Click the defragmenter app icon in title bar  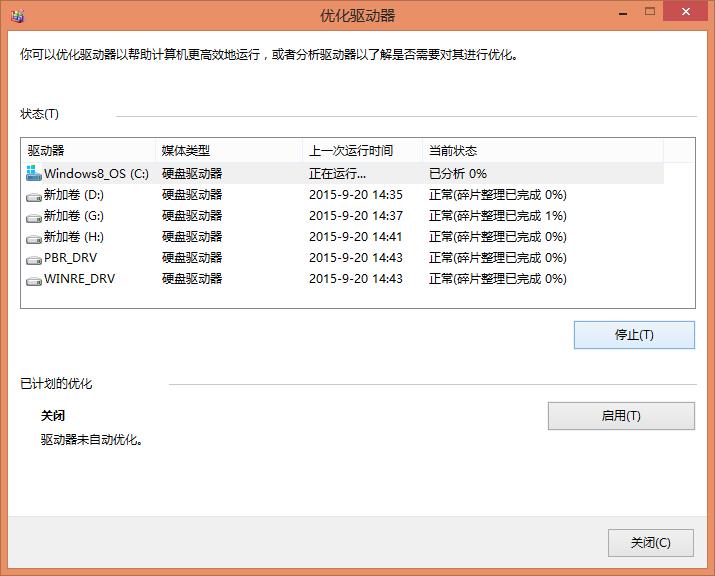point(18,16)
